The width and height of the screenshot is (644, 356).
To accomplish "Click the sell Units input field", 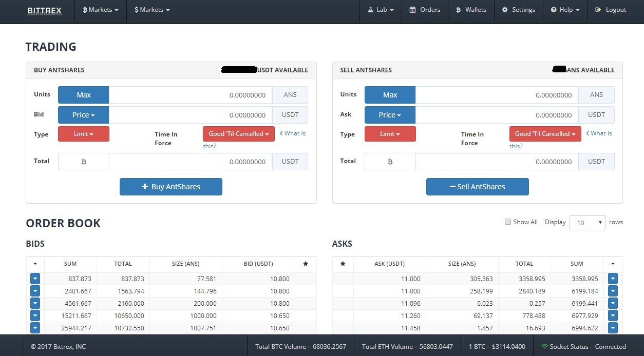I will (497, 95).
